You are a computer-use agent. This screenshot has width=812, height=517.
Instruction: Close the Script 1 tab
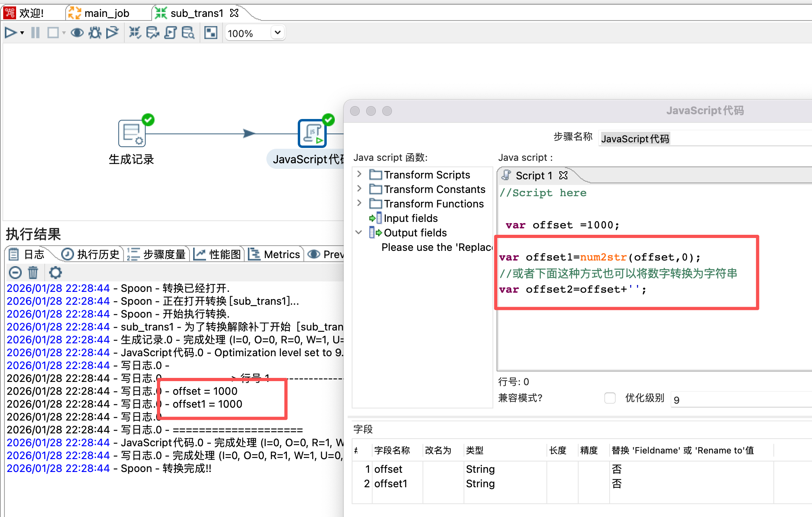tap(563, 175)
